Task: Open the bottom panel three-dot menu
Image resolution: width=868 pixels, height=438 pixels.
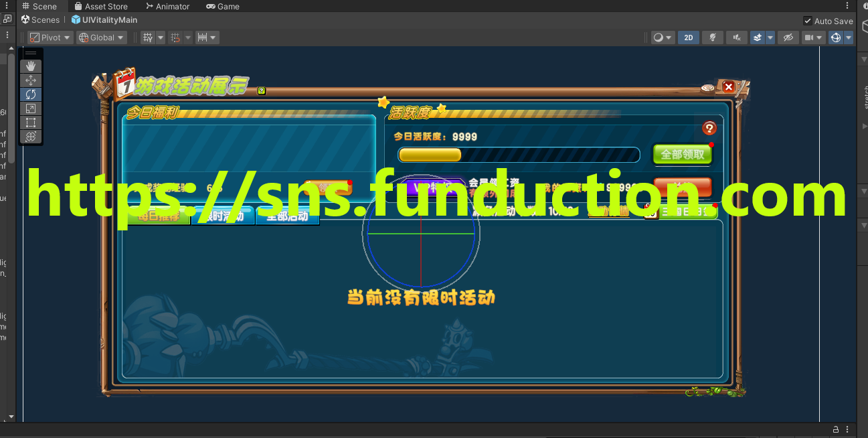Action: click(x=847, y=429)
